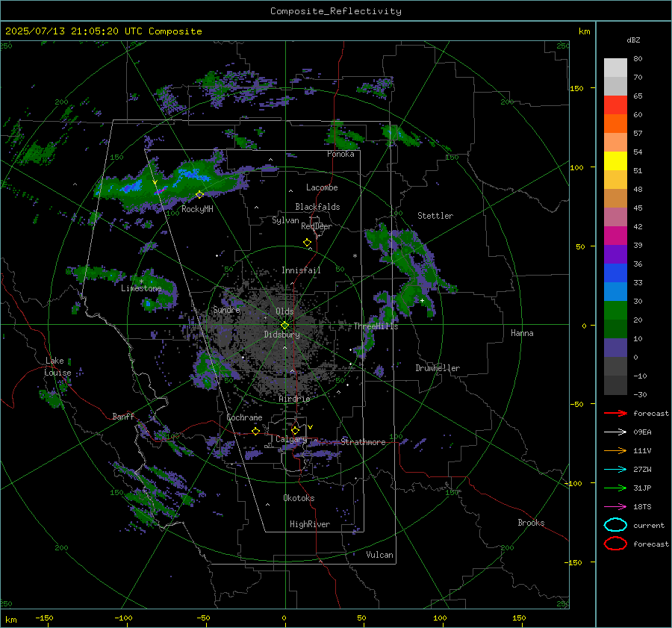Select the cyan 27ZW arrow icon

pos(615,470)
